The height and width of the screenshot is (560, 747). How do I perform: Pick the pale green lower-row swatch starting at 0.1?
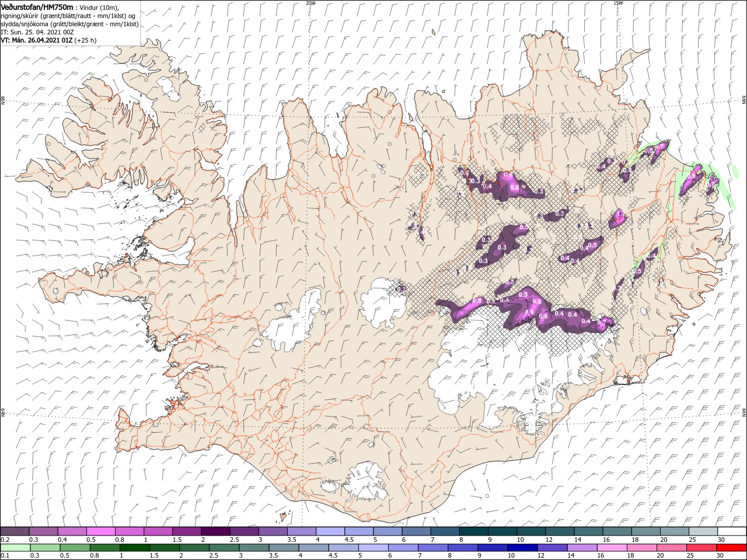tap(15, 548)
